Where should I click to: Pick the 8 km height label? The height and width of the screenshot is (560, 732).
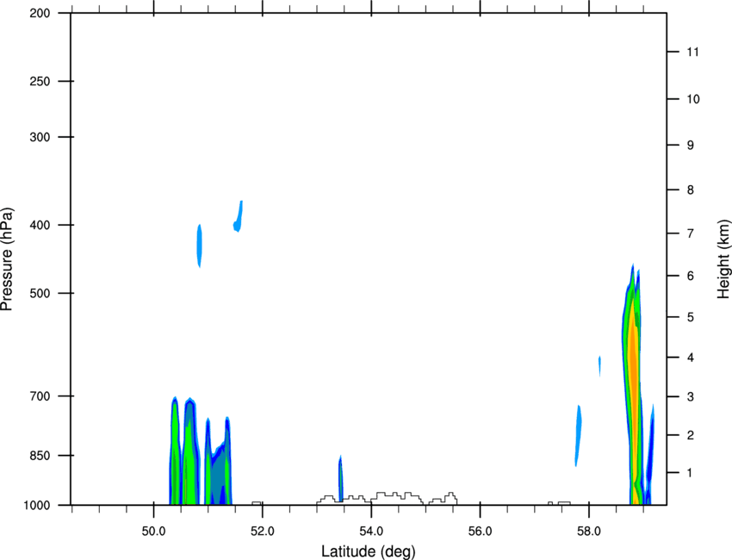click(691, 190)
